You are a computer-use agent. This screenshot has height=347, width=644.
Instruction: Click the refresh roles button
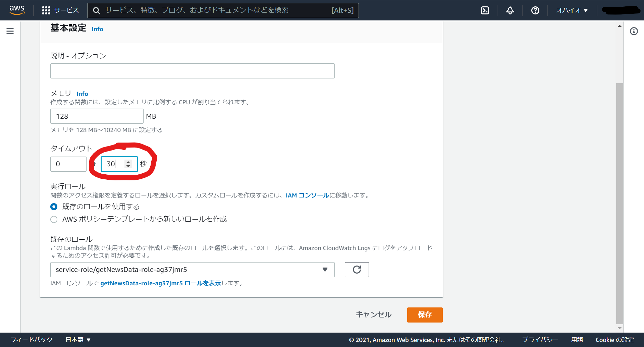pyautogui.click(x=357, y=270)
